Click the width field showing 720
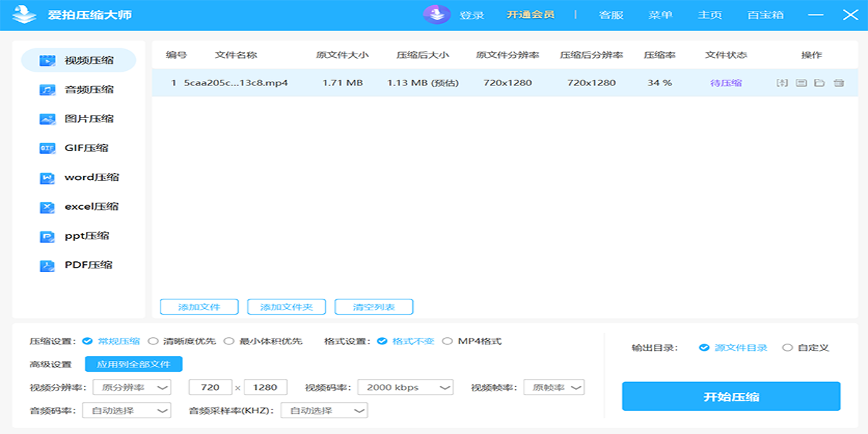This screenshot has height=434, width=868. click(x=210, y=387)
